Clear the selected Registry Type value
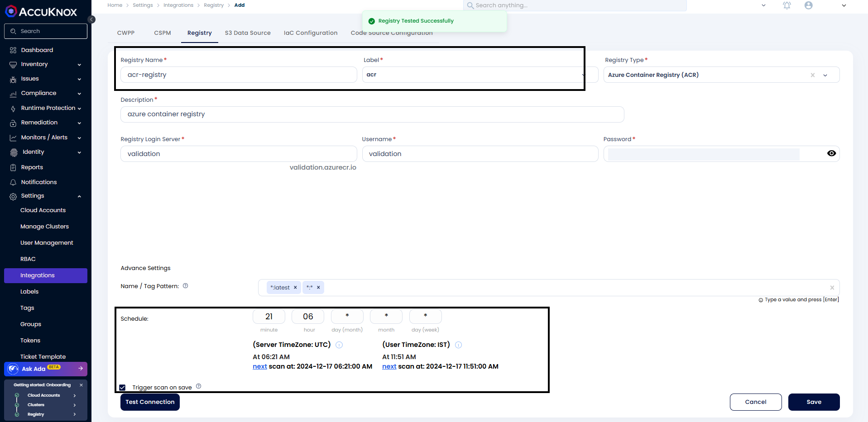This screenshot has height=422, width=868. point(813,75)
